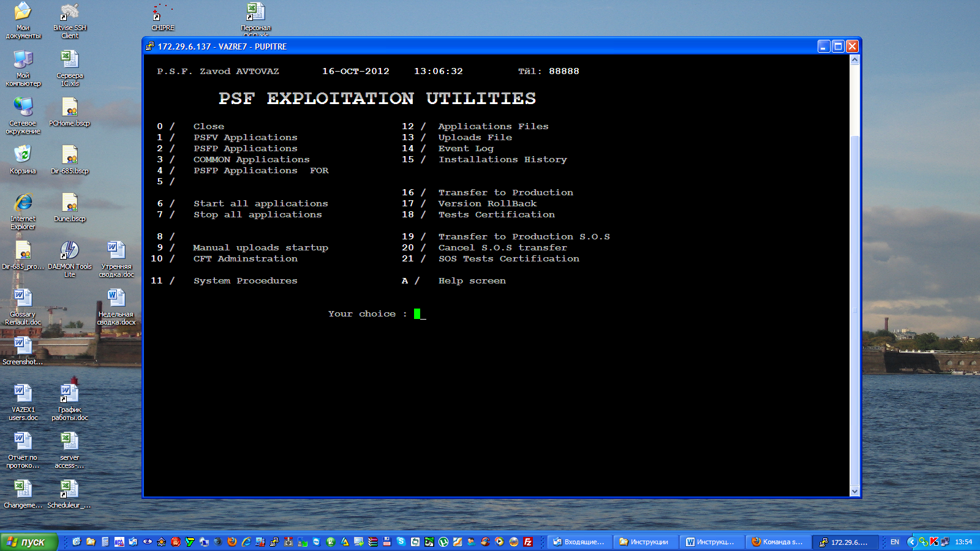The height and width of the screenshot is (551, 980).
Task: Select Changeme Excel file icon
Action: click(x=23, y=493)
